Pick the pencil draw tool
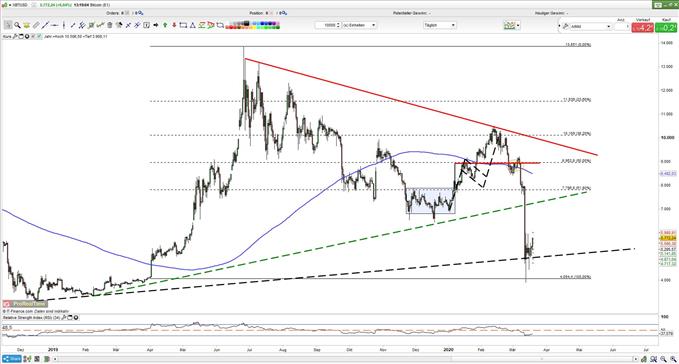This screenshot has height=364, width=679. [36, 25]
